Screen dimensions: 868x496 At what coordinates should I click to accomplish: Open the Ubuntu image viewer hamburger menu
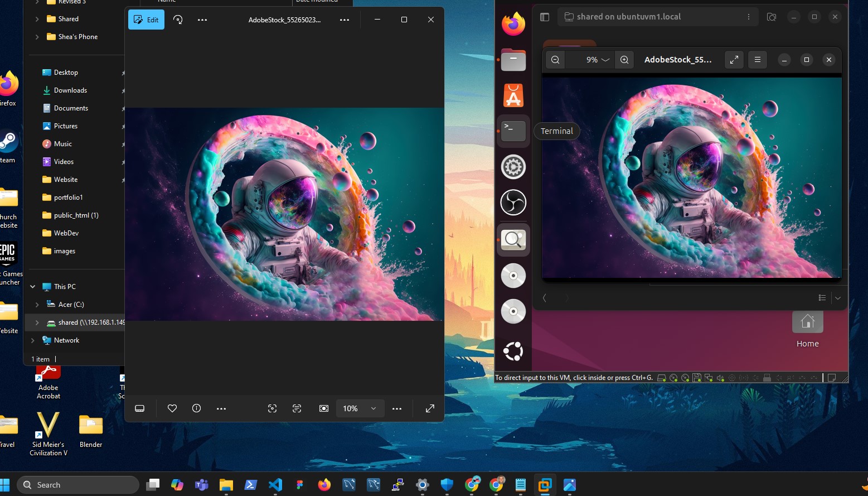click(x=757, y=60)
